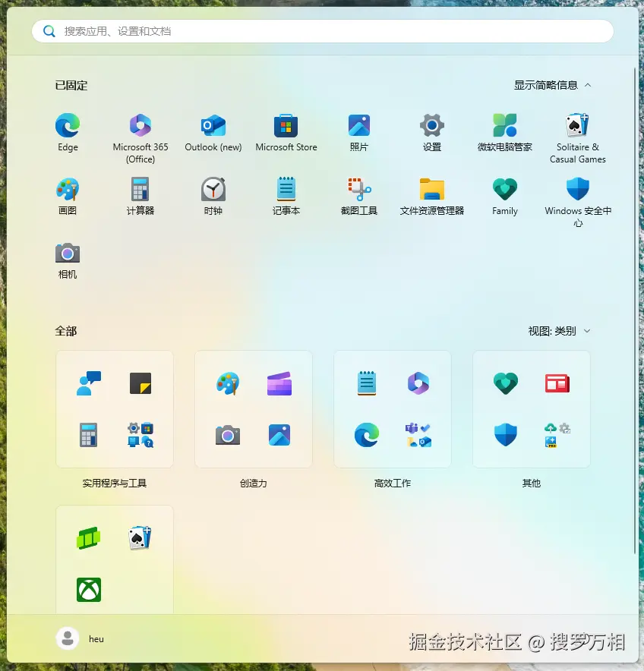Viewport: 644px width, 671px height.
Task: Expand more apps in 其他 group
Action: (557, 435)
